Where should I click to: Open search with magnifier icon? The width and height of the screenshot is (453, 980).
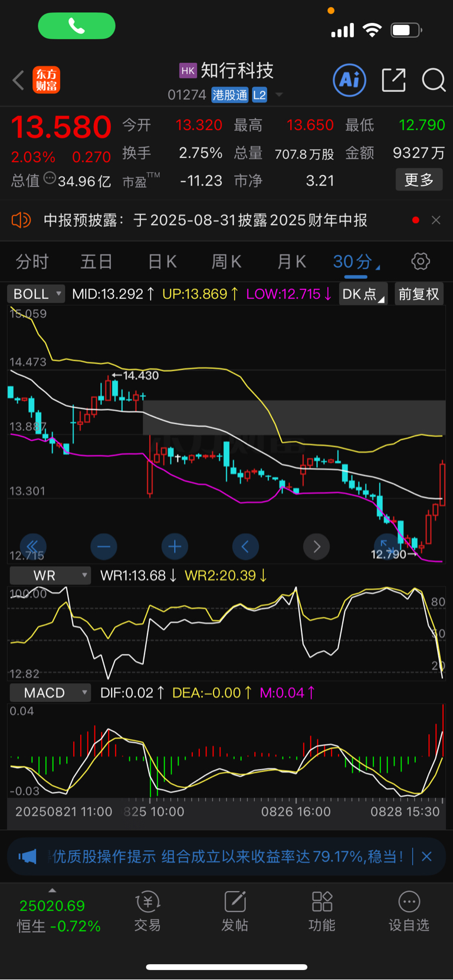(434, 80)
